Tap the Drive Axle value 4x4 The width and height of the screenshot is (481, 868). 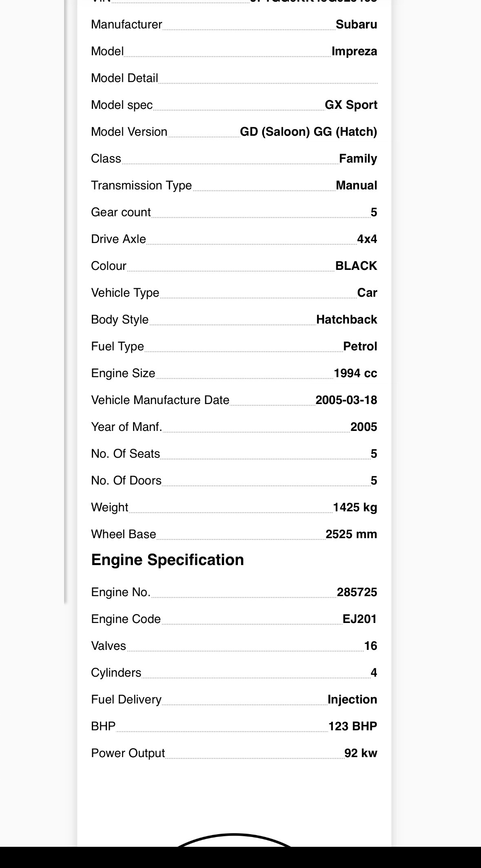(367, 239)
